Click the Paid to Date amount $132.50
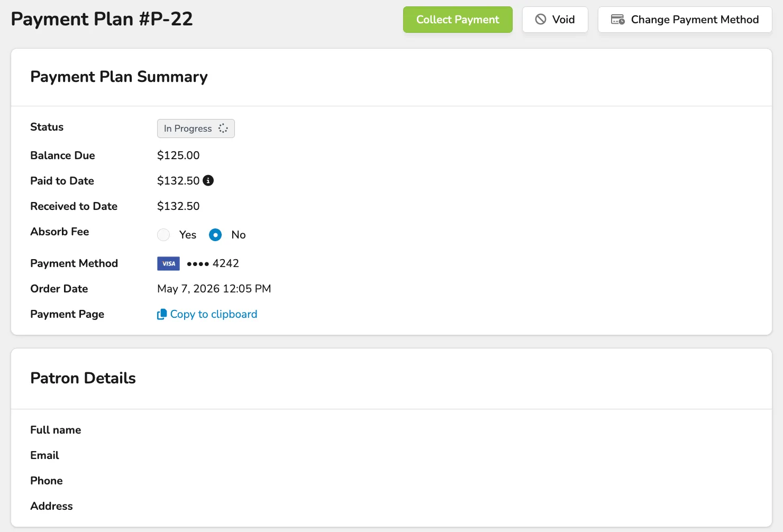The image size is (783, 532). 178,181
